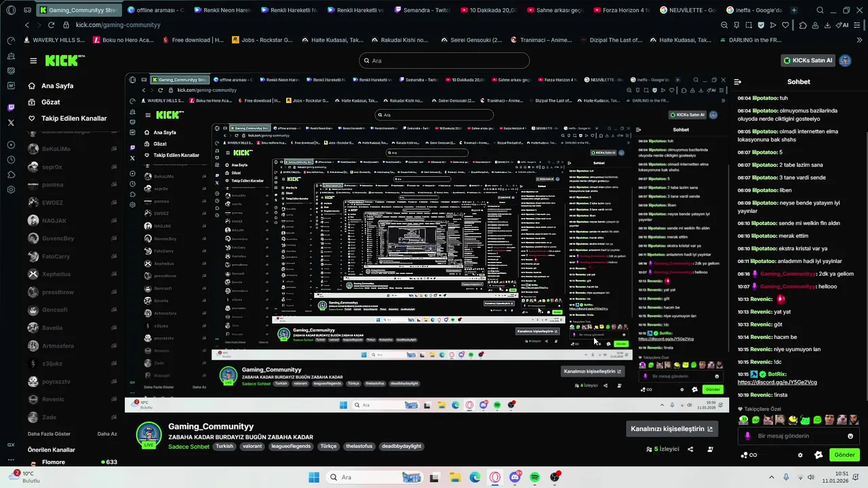This screenshot has height=488, width=868.
Task: Expand the bookmarks bar overflow chevron
Action: (860, 40)
